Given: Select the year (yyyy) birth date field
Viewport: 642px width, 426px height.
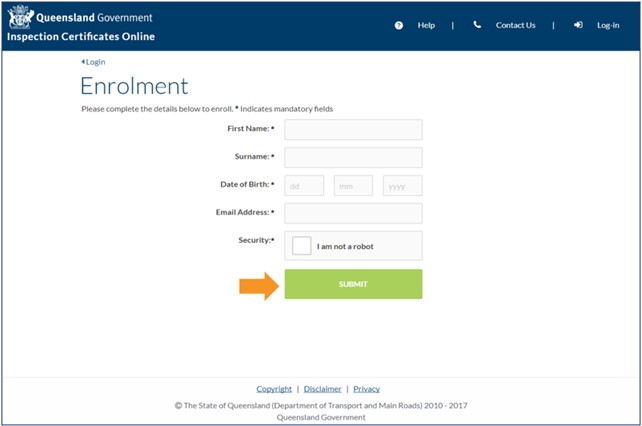Looking at the screenshot, I should 402,185.
